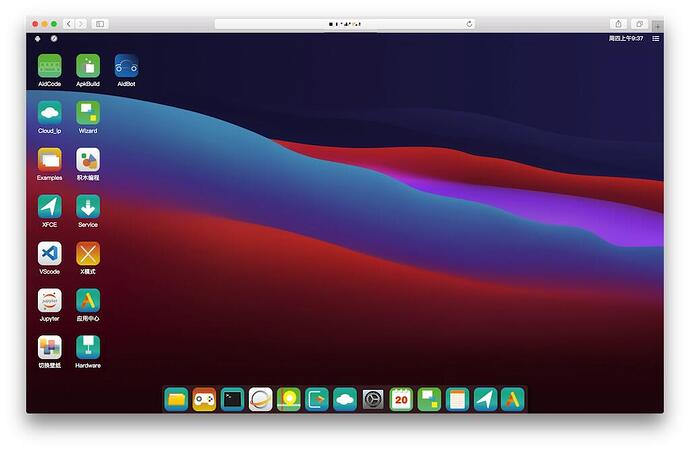Open the Cloud_ip desktop icon
Image resolution: width=690 pixels, height=450 pixels.
[x=49, y=113]
